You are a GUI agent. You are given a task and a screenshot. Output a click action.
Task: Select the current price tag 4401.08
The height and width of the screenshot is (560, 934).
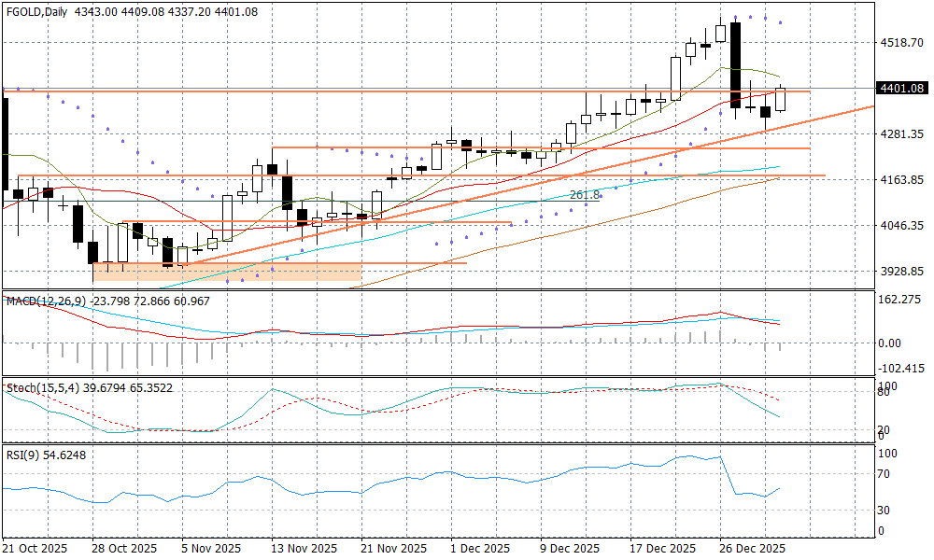tap(901, 89)
